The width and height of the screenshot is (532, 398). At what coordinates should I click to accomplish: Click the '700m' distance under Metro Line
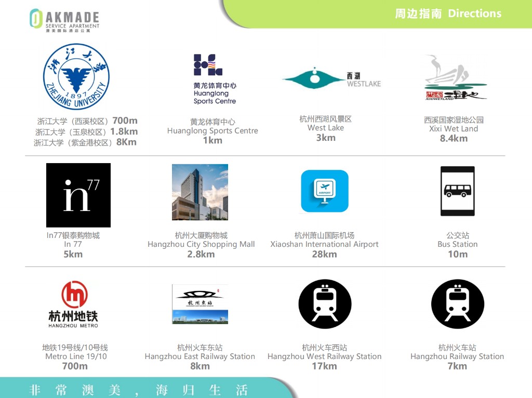tap(75, 366)
